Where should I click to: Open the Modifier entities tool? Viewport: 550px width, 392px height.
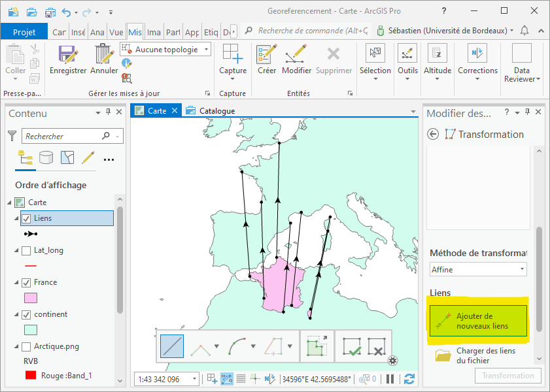click(296, 54)
